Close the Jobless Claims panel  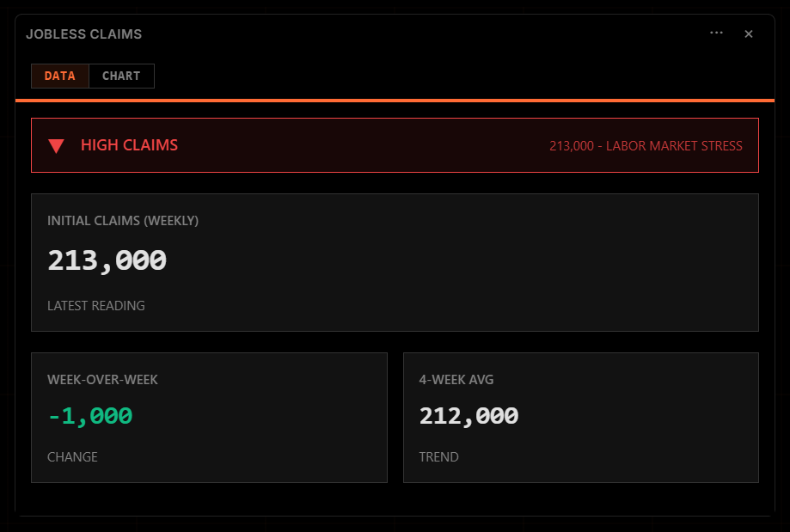tap(749, 34)
